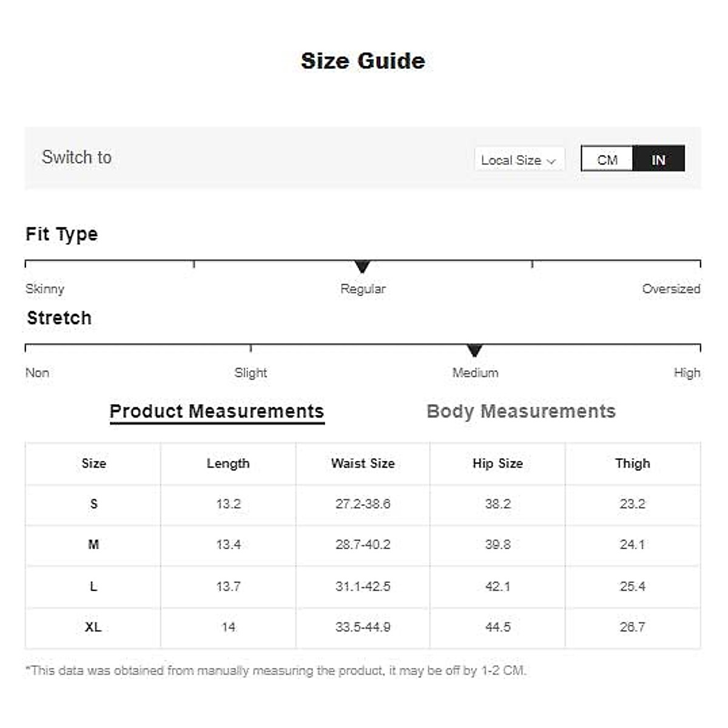Click the Local Size chevron arrow

(551, 161)
